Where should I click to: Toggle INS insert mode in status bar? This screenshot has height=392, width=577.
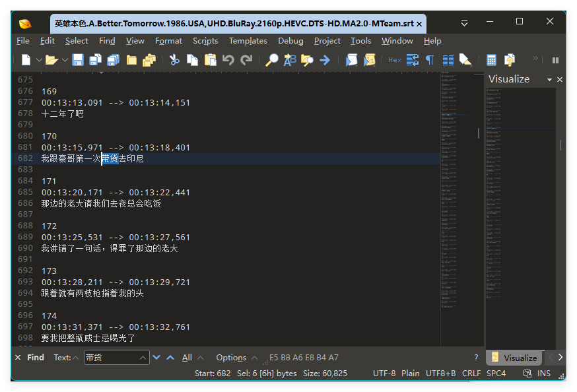pyautogui.click(x=544, y=374)
